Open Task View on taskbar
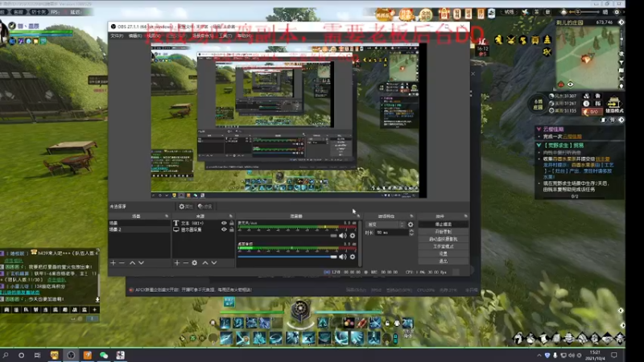Screen dimensions: 644x362 tap(37, 356)
